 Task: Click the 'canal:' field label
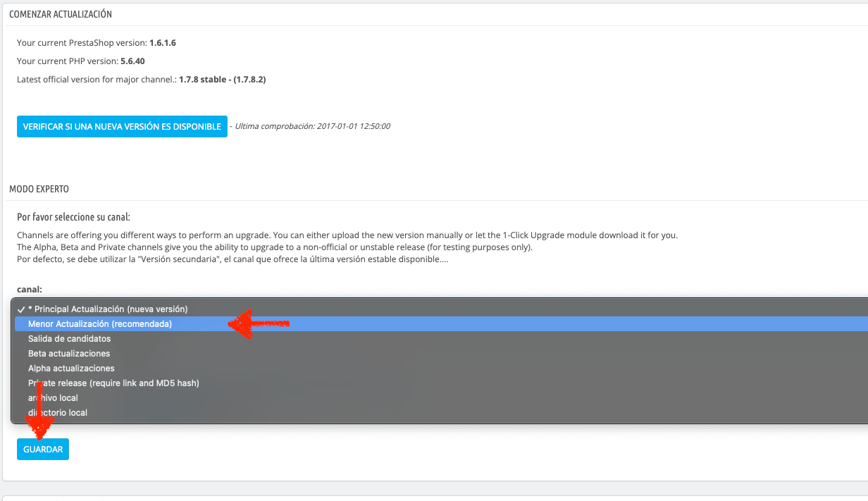[x=30, y=289]
